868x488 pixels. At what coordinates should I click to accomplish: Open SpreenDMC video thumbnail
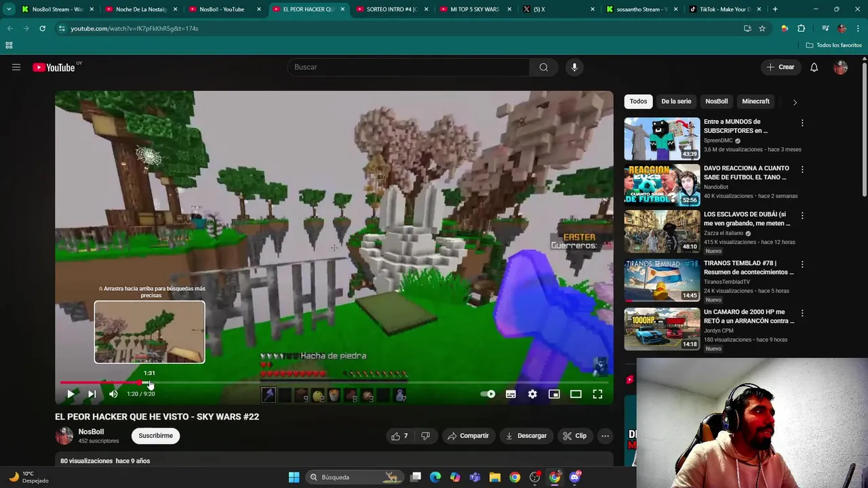[x=662, y=139]
